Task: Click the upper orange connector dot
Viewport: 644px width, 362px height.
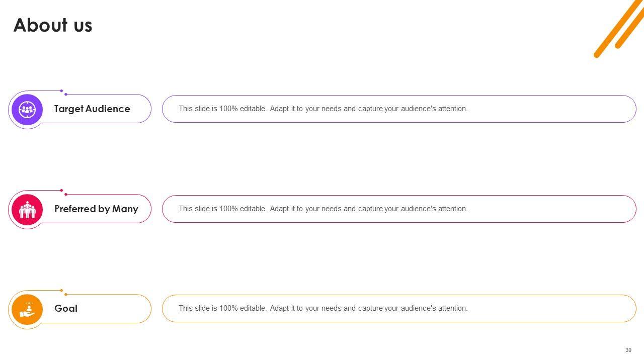Action: 61,291
